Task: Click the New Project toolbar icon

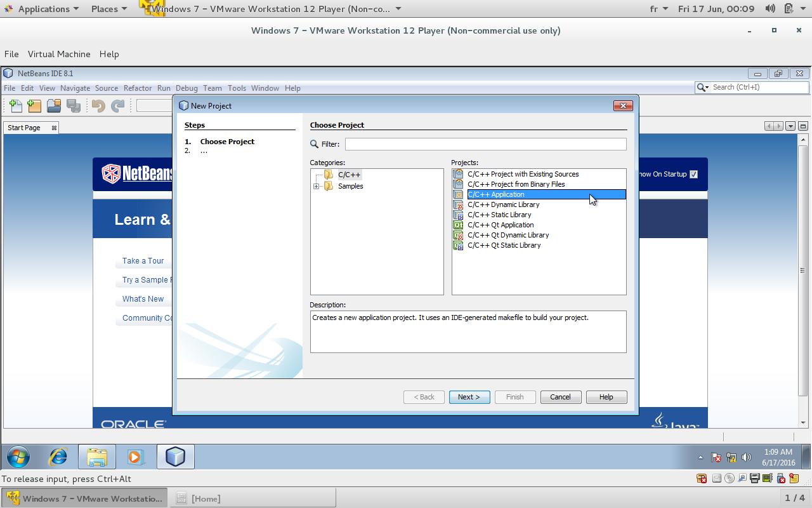Action: coord(34,106)
